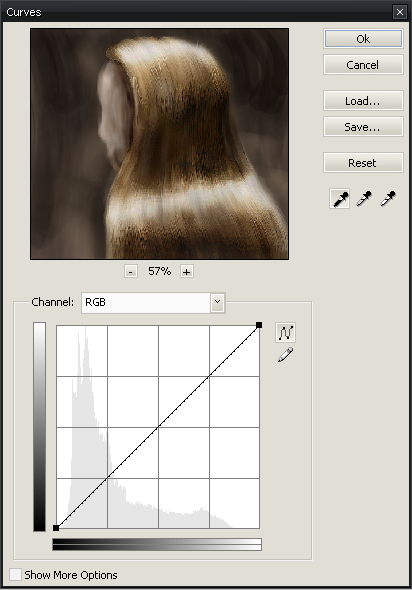The height and width of the screenshot is (590, 412).
Task: Click the Ok button
Action: tap(363, 39)
